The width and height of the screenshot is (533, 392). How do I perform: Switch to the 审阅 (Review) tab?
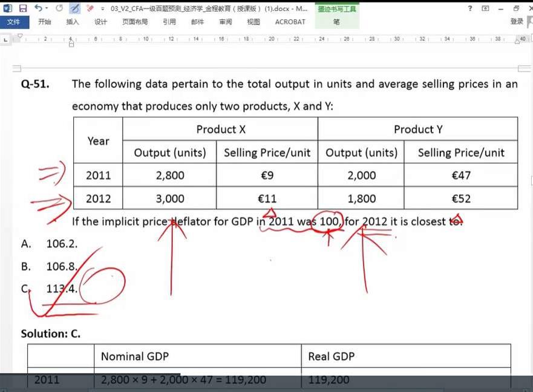pos(225,22)
